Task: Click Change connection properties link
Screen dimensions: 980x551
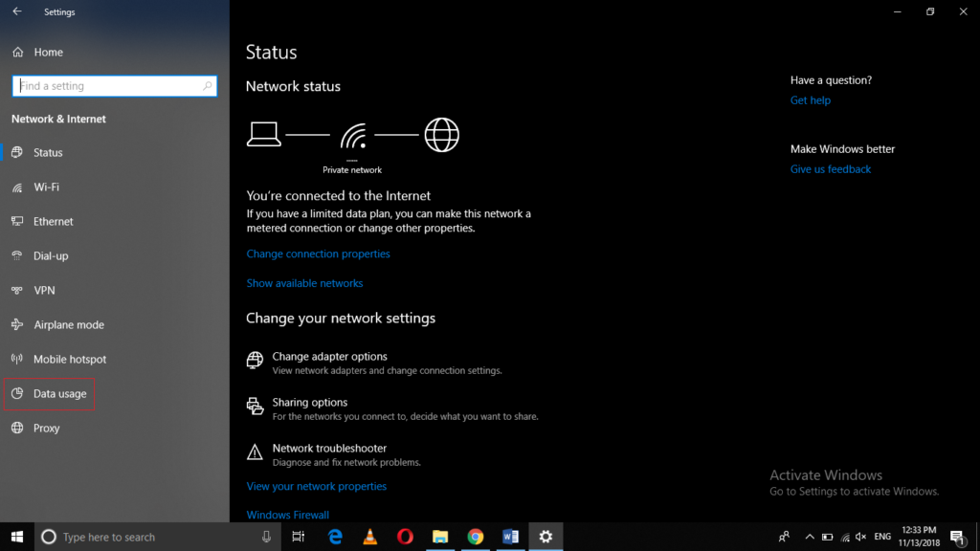Action: [x=318, y=254]
